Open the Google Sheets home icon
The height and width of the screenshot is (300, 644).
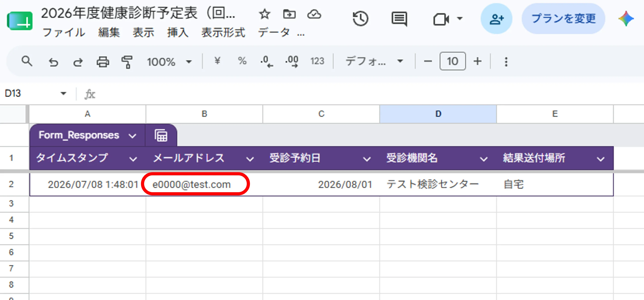point(20,21)
